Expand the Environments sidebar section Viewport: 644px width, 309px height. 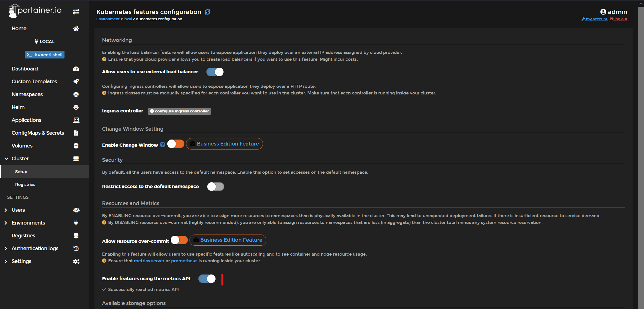6,223
